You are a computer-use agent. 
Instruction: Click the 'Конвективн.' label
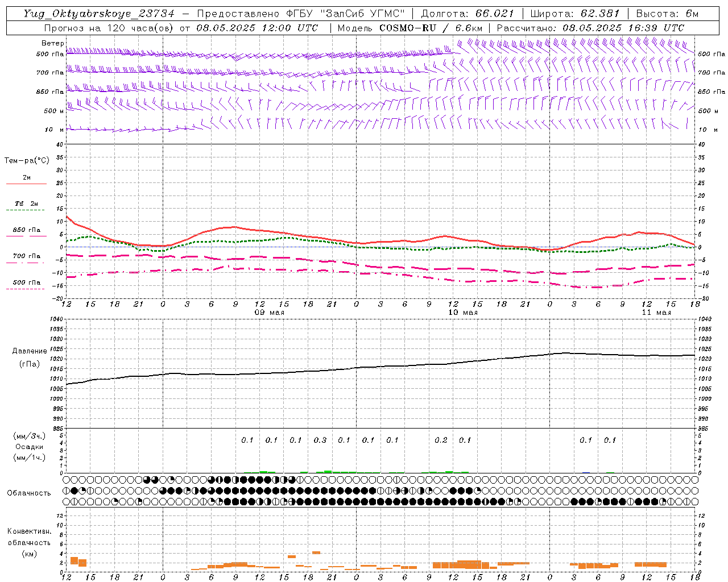29,531
